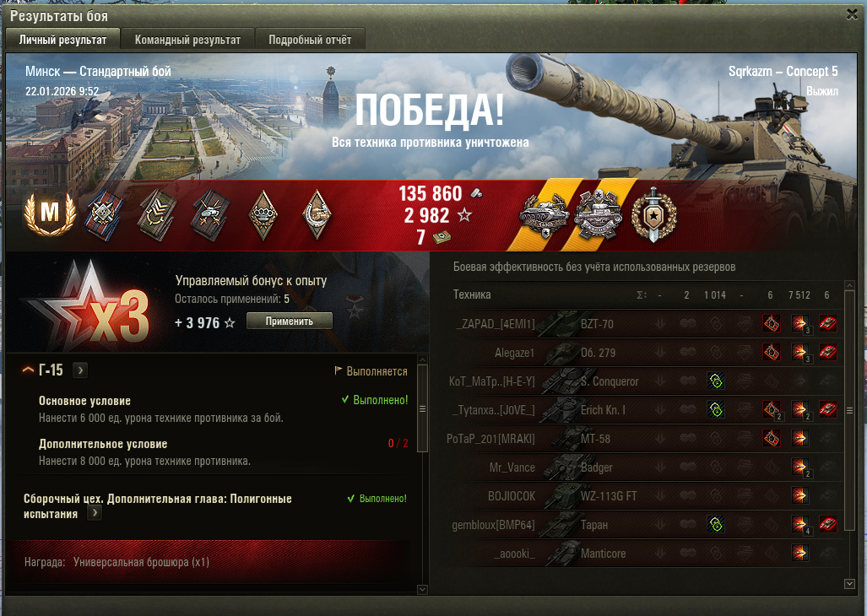
Task: Click the damage icon in the Badger row
Action: 800,467
